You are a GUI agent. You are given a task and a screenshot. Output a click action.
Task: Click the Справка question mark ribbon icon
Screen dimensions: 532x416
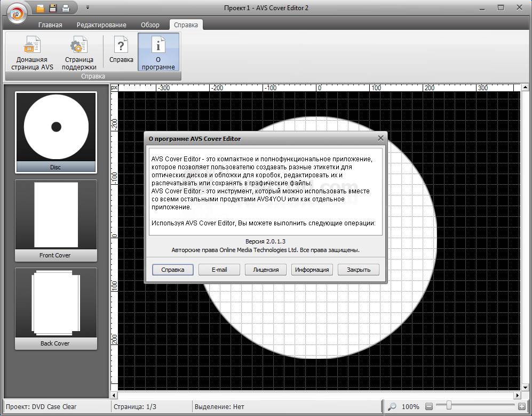pyautogui.click(x=121, y=51)
